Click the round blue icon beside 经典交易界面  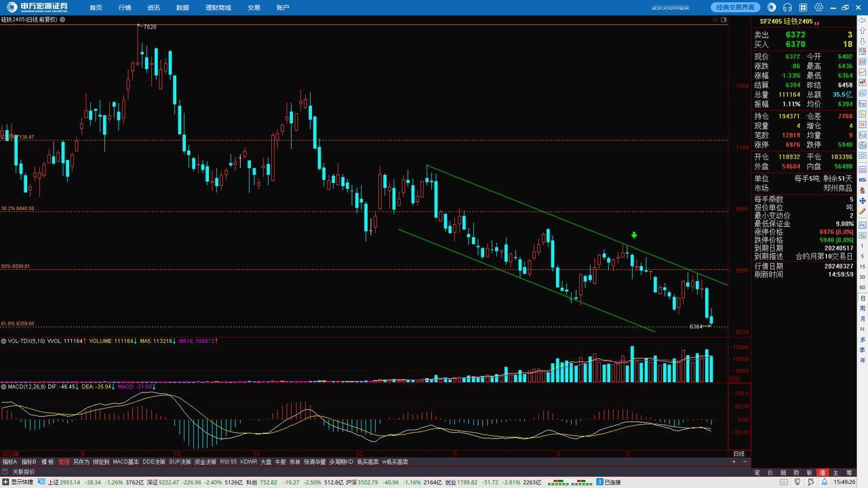tap(772, 7)
